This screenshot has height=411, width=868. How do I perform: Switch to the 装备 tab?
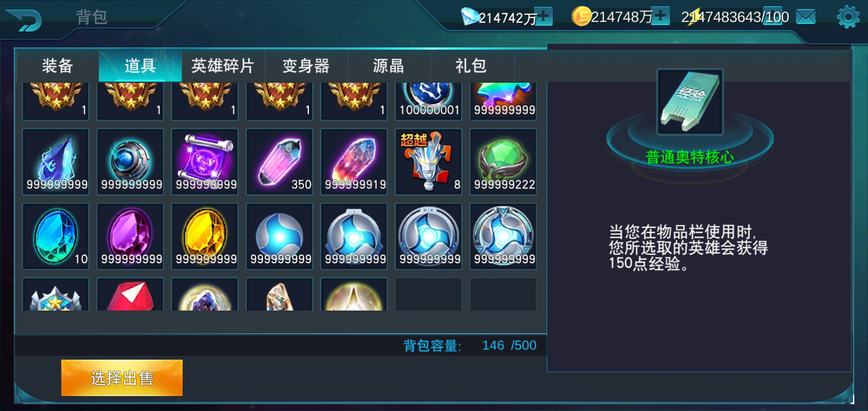coord(58,66)
